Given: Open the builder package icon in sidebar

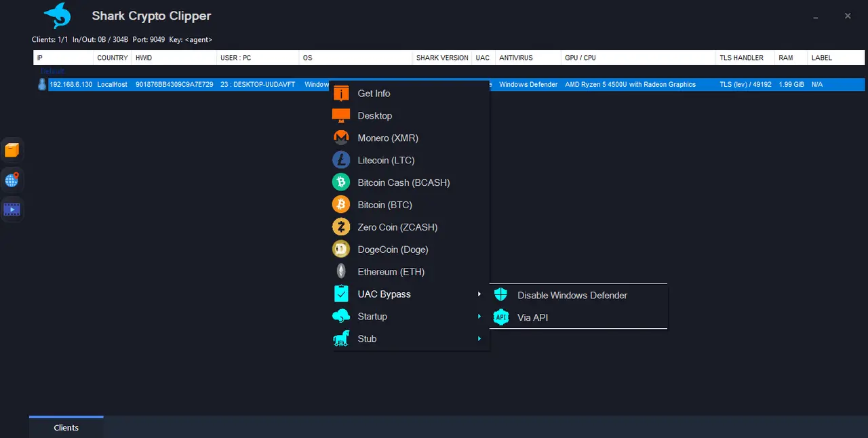Looking at the screenshot, I should point(12,150).
